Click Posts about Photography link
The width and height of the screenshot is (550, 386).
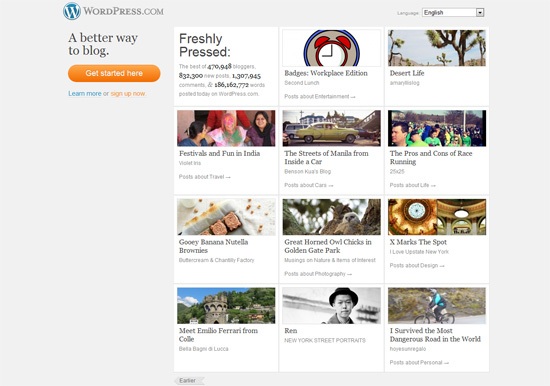click(318, 274)
